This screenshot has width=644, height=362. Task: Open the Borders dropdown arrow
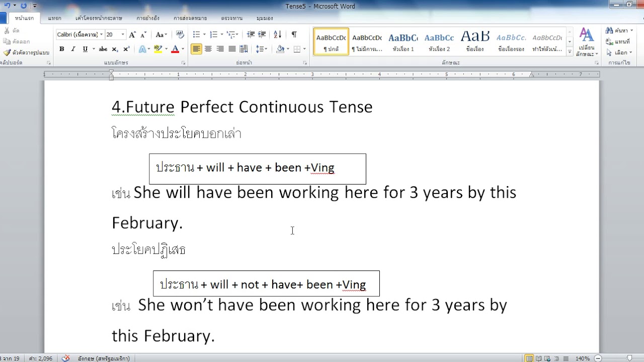305,49
